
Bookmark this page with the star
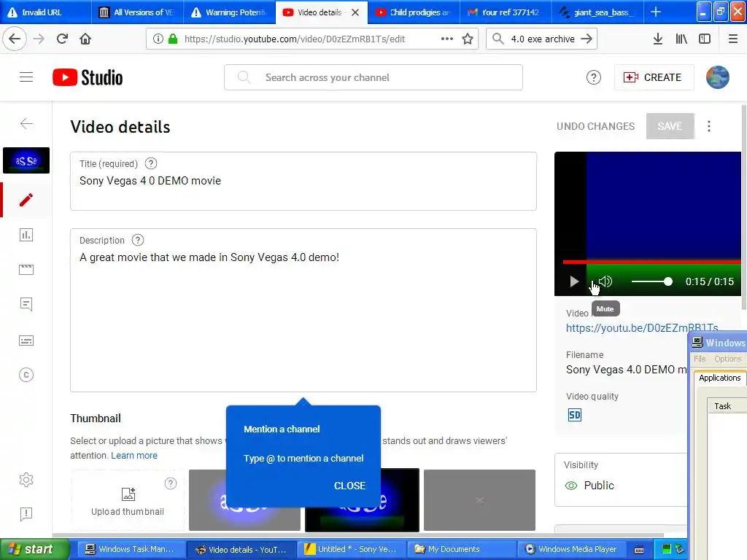(x=468, y=39)
